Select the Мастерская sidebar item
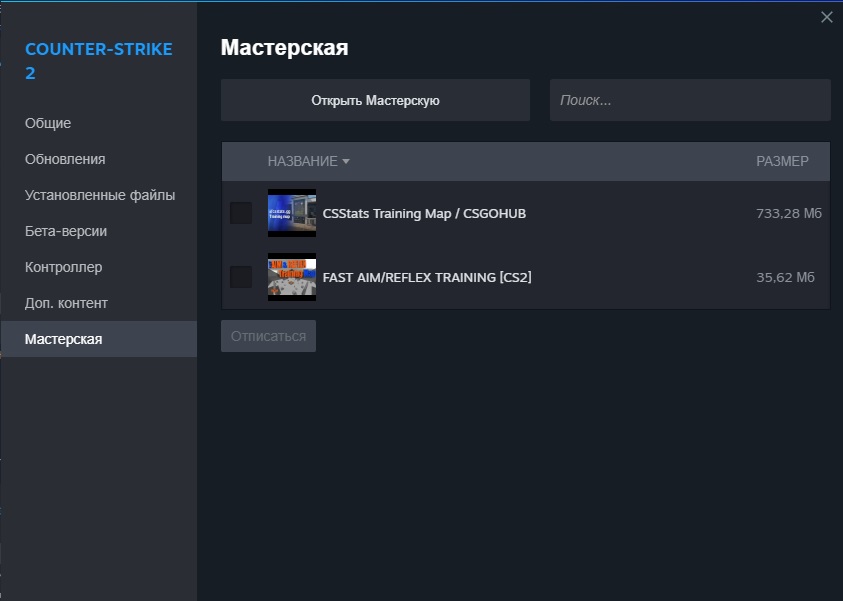Viewport: 843px width, 601px height. click(x=99, y=339)
